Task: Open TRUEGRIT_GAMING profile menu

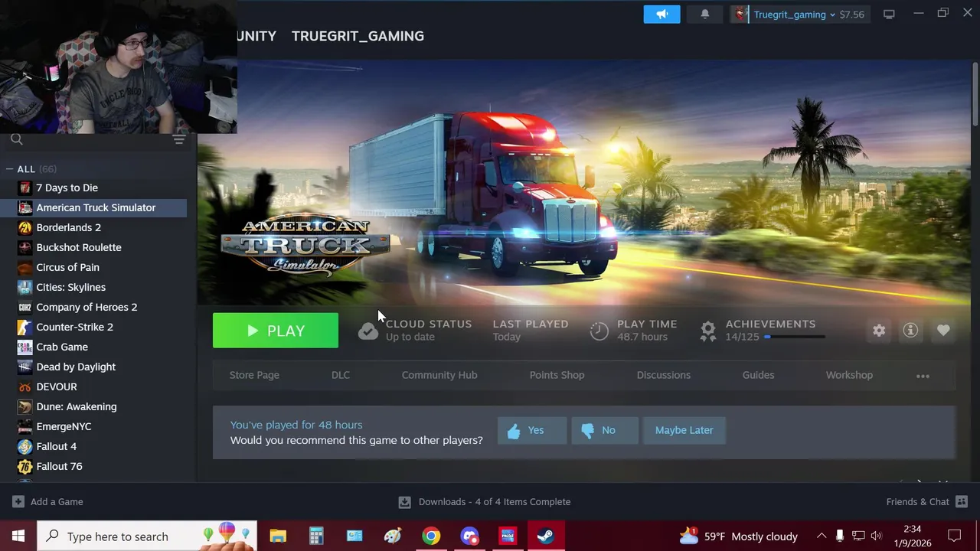Action: click(x=358, y=36)
